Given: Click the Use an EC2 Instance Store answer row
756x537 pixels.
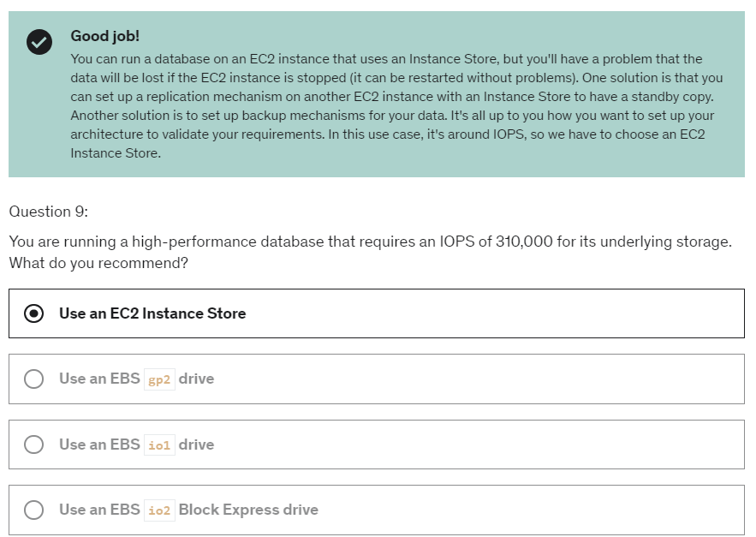Looking at the screenshot, I should point(377,313).
